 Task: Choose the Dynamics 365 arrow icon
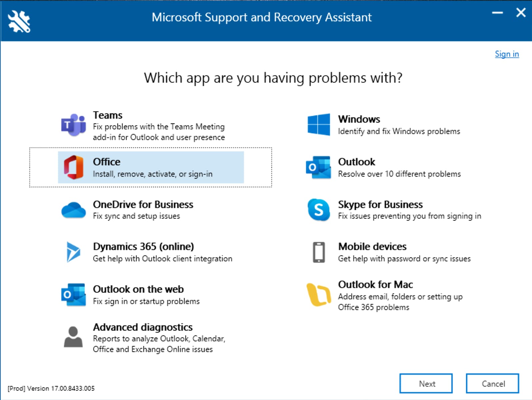point(73,252)
